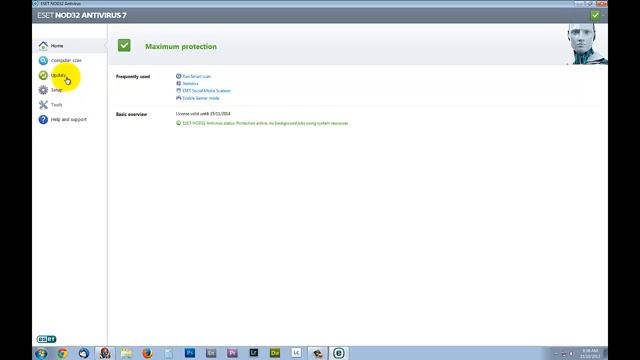Open Lightroom from the taskbar
This screenshot has width=640, height=360.
[x=253, y=353]
